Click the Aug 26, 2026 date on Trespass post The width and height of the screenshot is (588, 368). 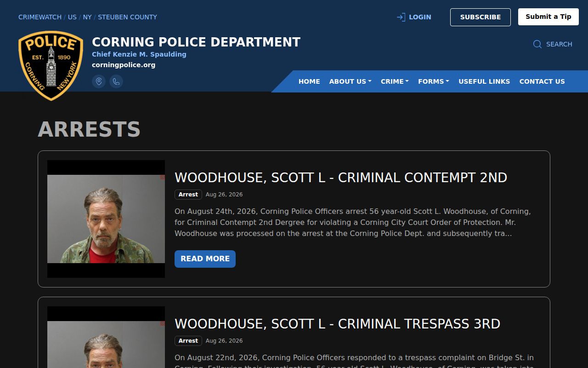(224, 341)
